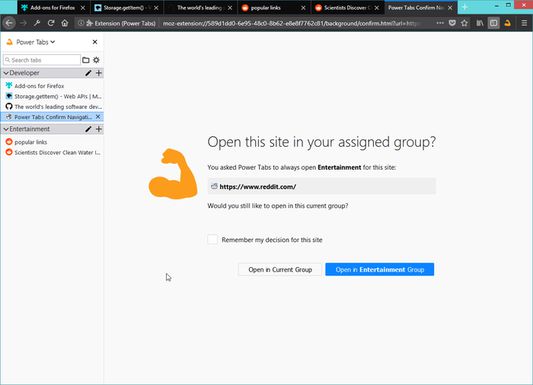Toggle the sidebar view icon
533x385 pixels.
click(x=494, y=23)
